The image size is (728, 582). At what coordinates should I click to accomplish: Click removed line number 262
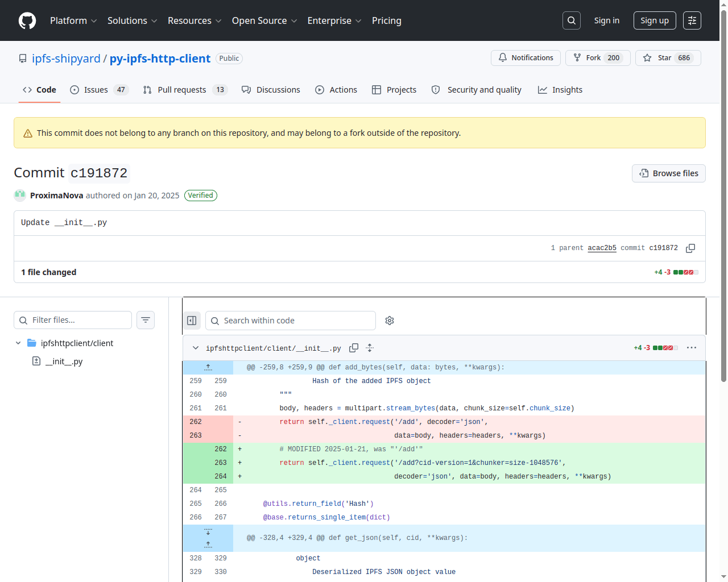(196, 422)
